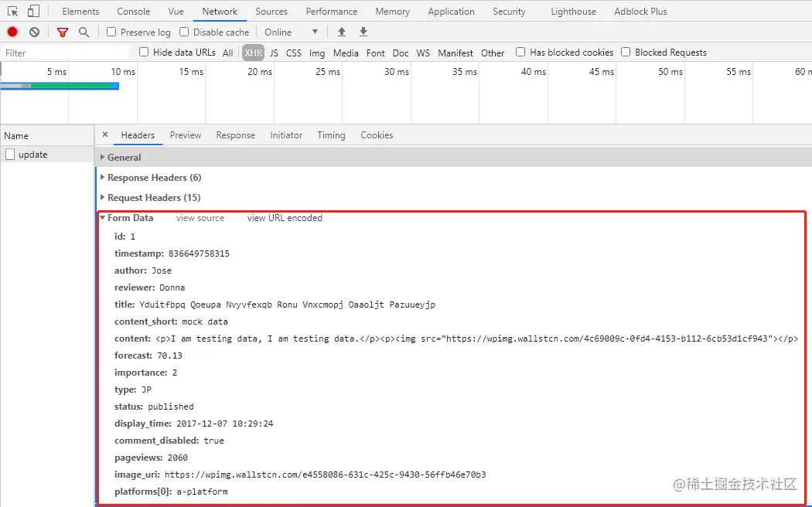Viewport: 812px width, 507px height.
Task: Open the network search magnifier
Action: 84,32
